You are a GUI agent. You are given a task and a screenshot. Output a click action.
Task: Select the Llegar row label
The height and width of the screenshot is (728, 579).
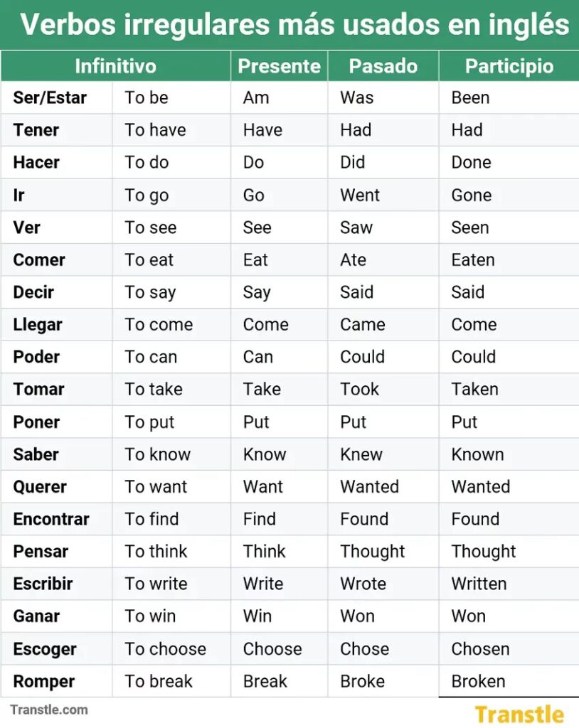tap(38, 325)
